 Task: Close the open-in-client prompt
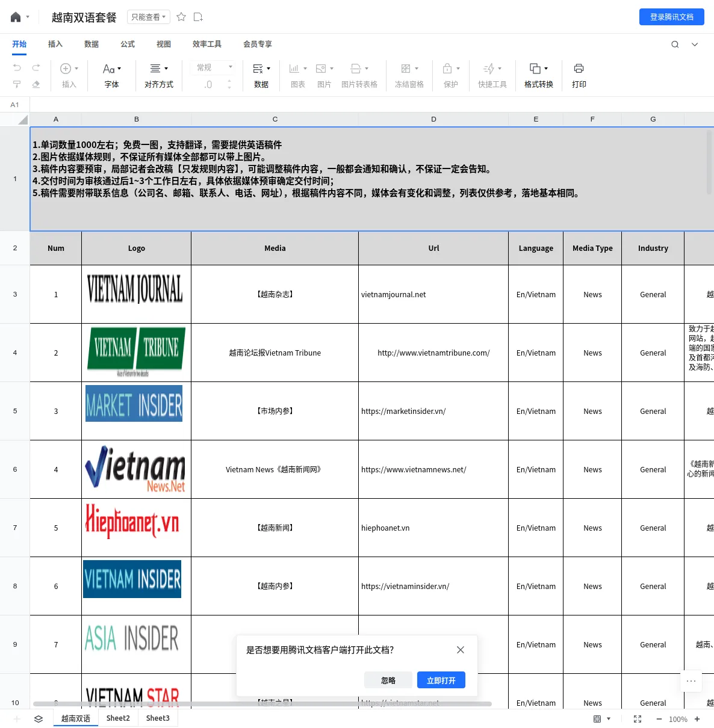[461, 650]
